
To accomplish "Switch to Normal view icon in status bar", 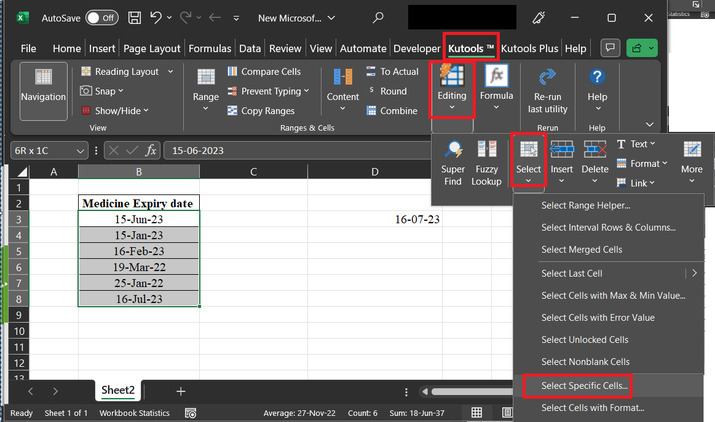I will coord(477,412).
